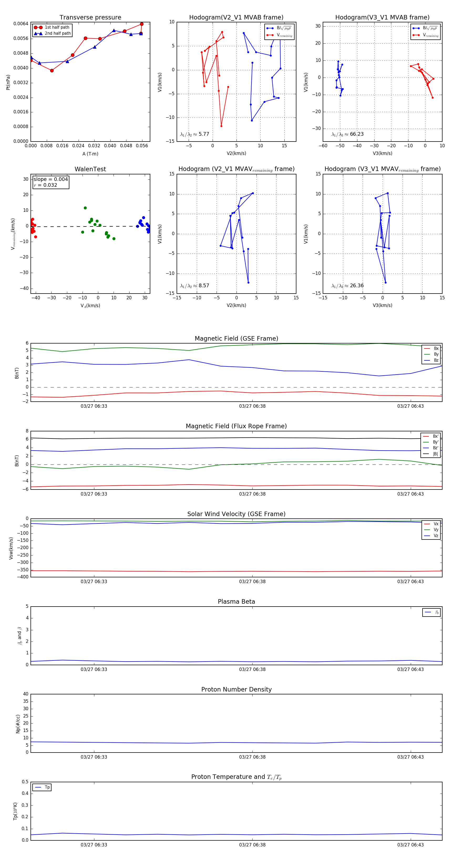Click the eigenvalue ratio label 8.57

pos(194,286)
